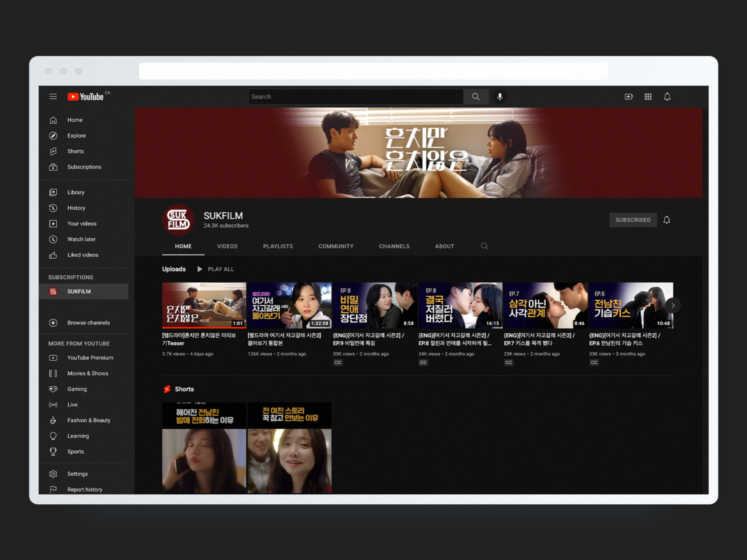Click the channel banner image
This screenshot has width=747, height=560.
pos(419,153)
